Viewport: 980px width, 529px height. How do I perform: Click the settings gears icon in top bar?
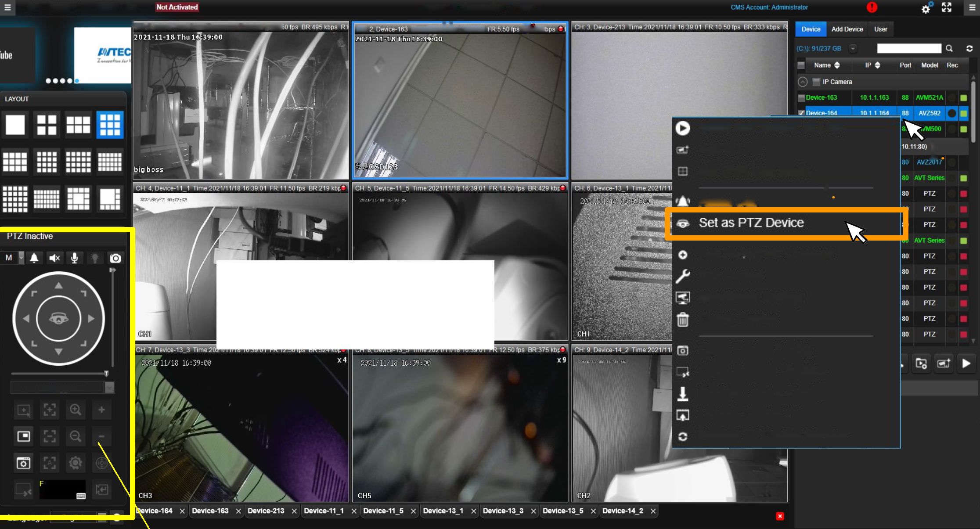click(926, 8)
